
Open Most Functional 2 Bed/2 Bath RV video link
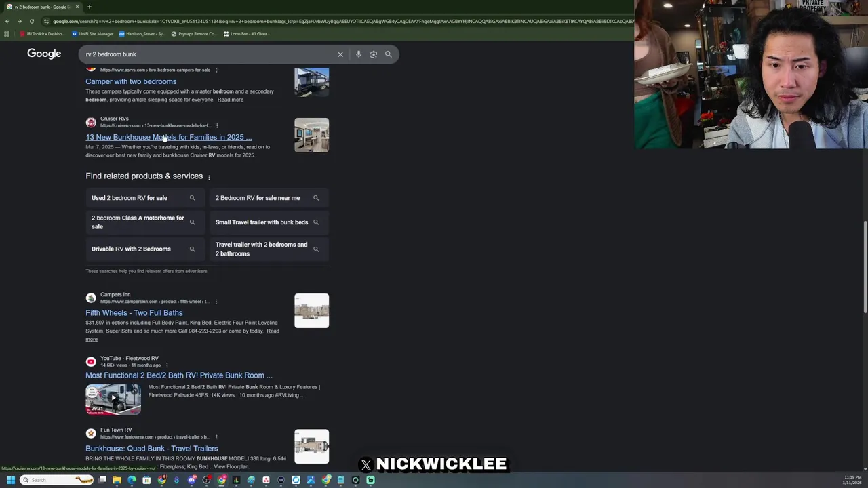(x=179, y=375)
